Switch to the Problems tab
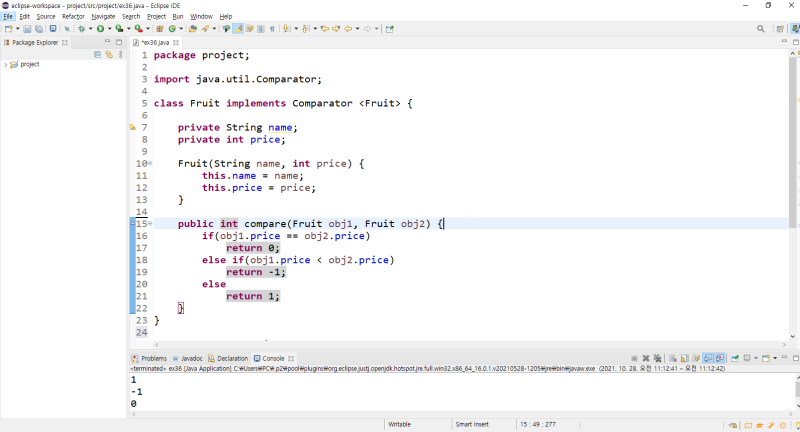800x432 pixels. click(153, 358)
